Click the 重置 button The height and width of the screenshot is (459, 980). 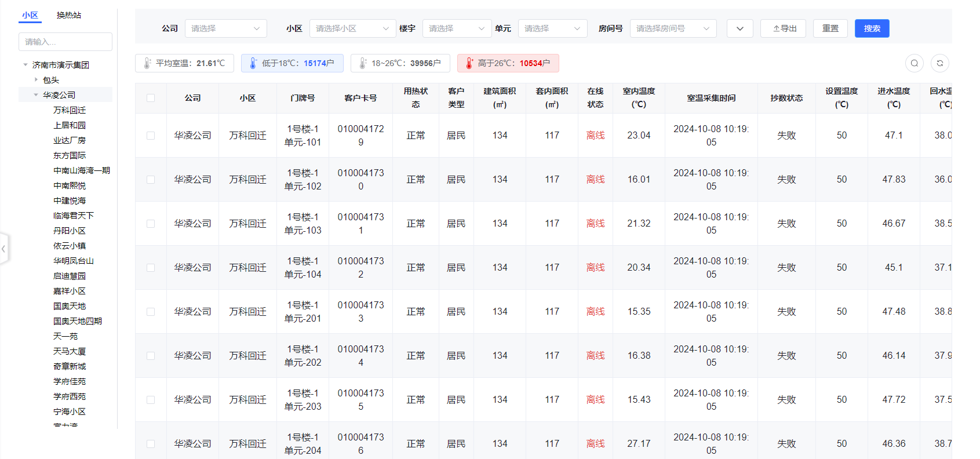pos(830,28)
